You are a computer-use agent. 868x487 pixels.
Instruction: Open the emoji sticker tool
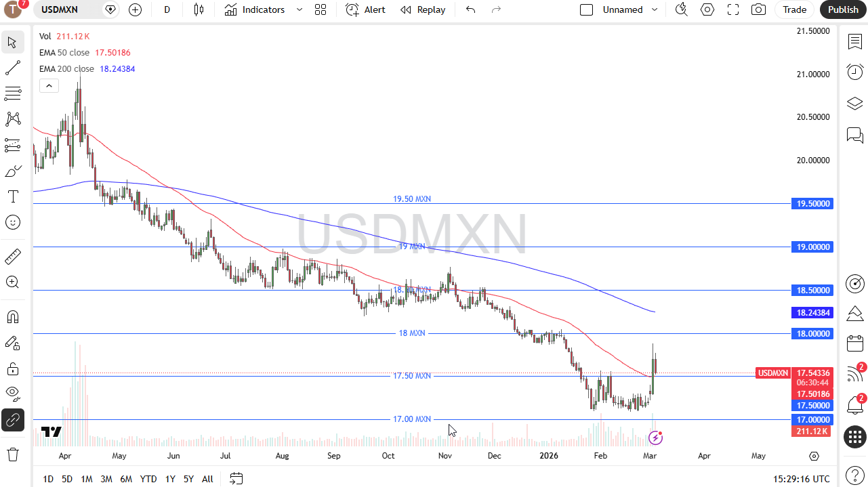click(x=12, y=221)
